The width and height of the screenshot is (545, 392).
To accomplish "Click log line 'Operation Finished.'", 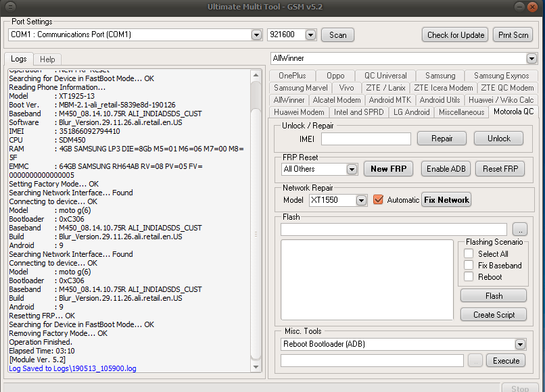I will [41, 342].
